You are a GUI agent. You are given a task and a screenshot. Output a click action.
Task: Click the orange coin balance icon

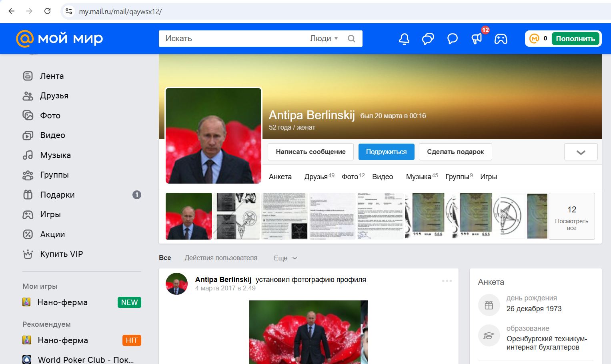(x=534, y=38)
